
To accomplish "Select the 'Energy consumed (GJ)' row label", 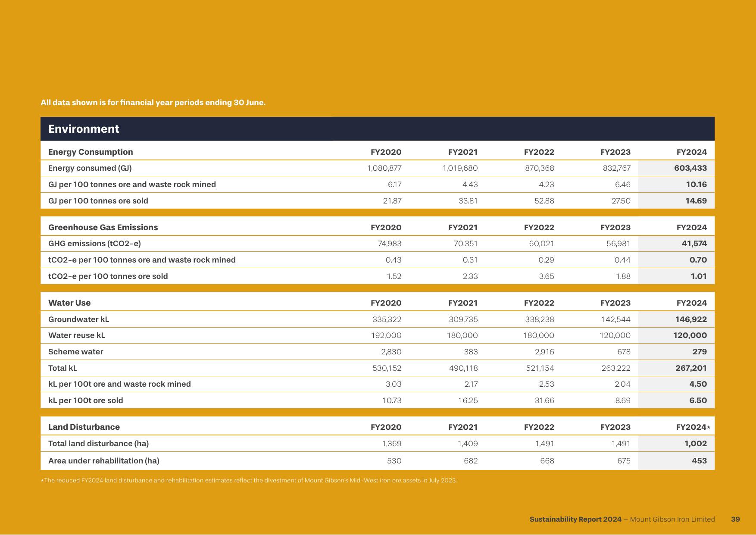I will tap(90, 168).
